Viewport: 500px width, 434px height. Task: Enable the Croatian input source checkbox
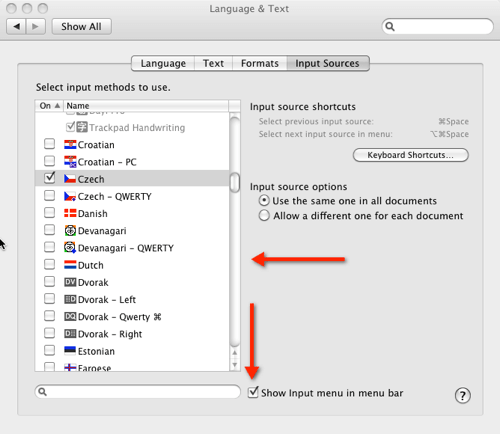[50, 144]
